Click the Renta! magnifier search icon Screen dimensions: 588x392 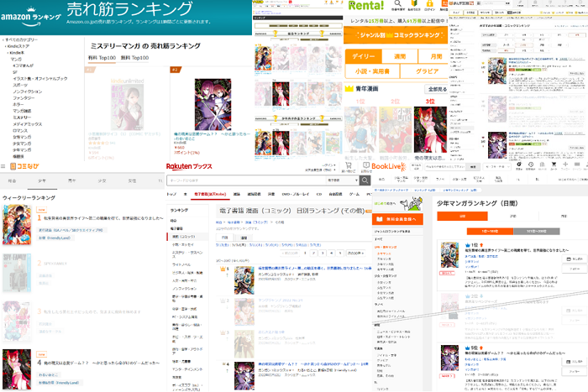[x=398, y=3]
